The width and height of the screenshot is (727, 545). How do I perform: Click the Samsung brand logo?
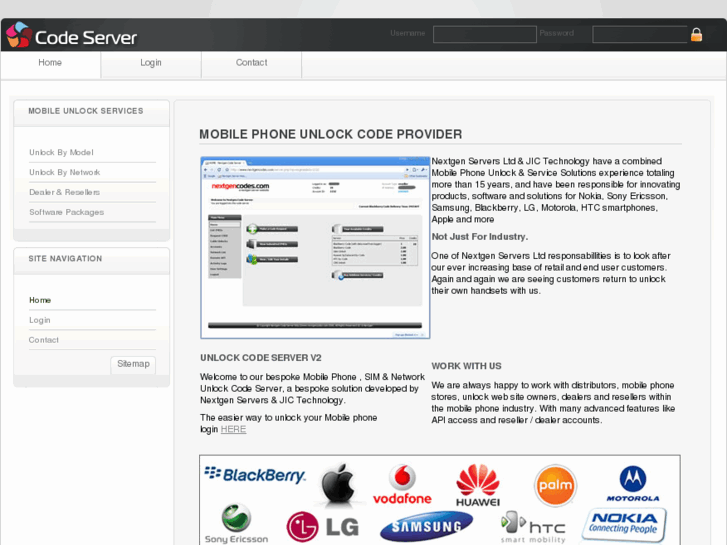427,526
